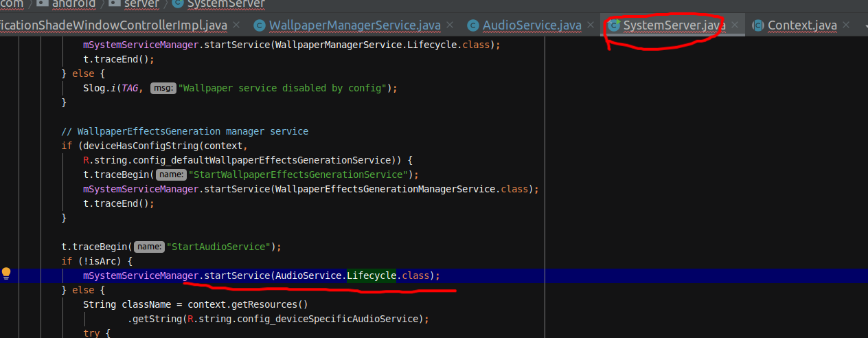This screenshot has width=868, height=338.
Task: Click the folder icon before 'android' breadcrumb
Action: (42, 3)
